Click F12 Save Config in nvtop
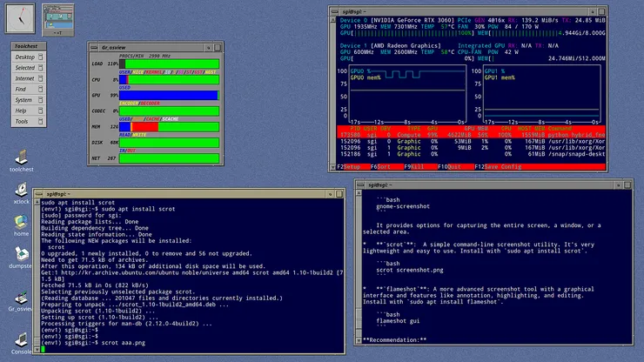 pyautogui.click(x=498, y=167)
